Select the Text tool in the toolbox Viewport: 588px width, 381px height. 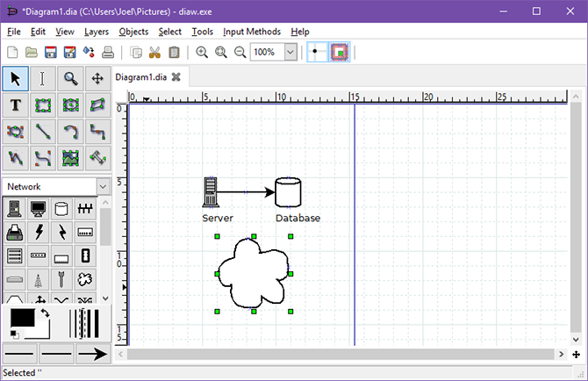(15, 105)
